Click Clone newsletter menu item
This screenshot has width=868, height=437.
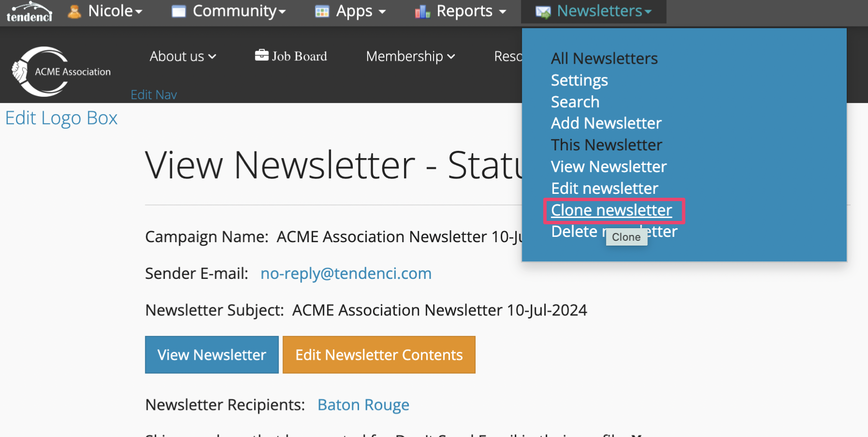click(612, 210)
